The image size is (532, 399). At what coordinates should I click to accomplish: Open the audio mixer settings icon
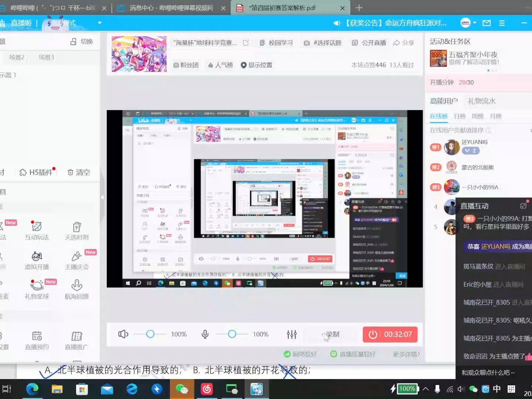tap(291, 334)
